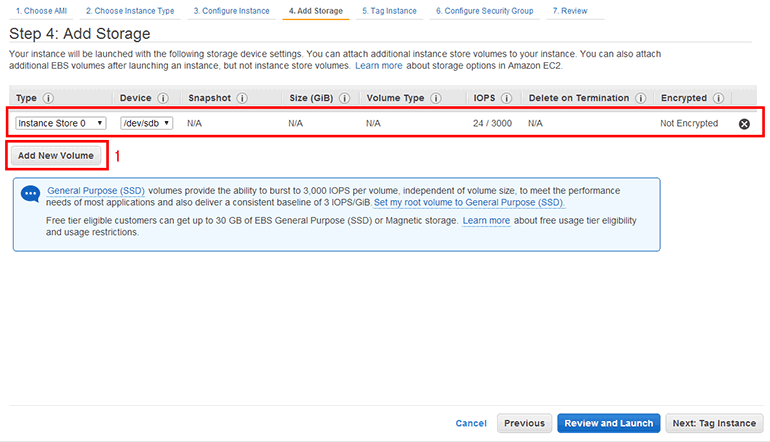Click Next: Tag Instance button

click(715, 423)
